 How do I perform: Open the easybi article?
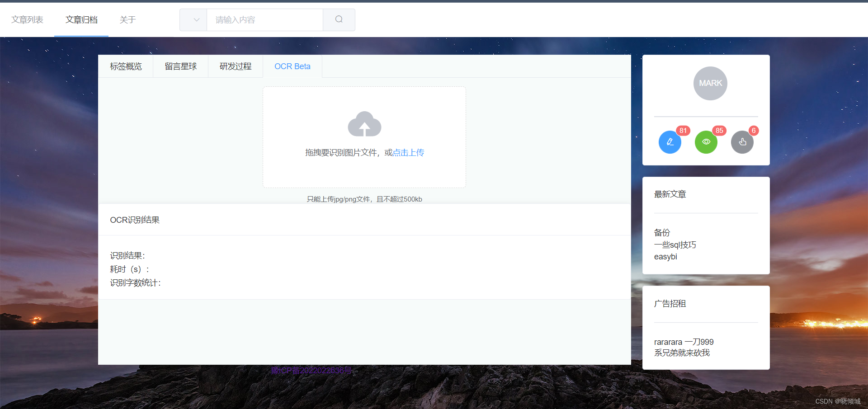pyautogui.click(x=665, y=257)
